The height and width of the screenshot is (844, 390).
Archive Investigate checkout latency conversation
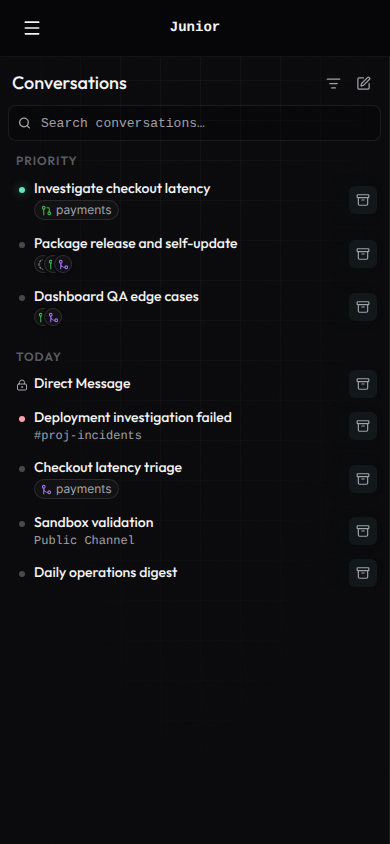click(363, 200)
